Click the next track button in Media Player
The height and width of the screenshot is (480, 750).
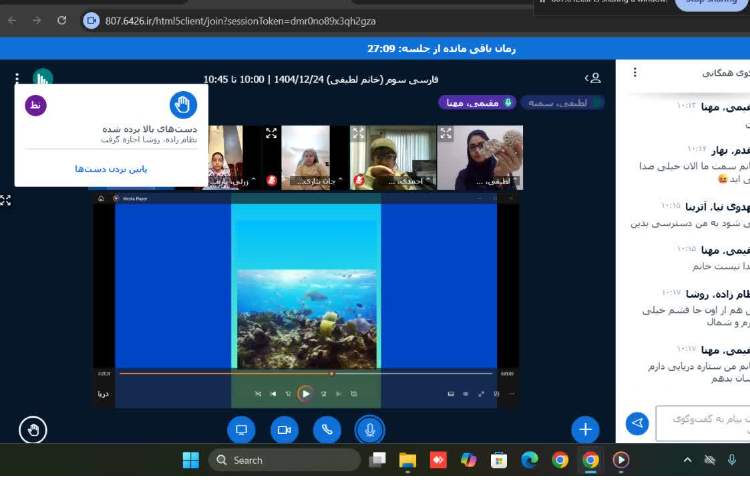tap(339, 394)
